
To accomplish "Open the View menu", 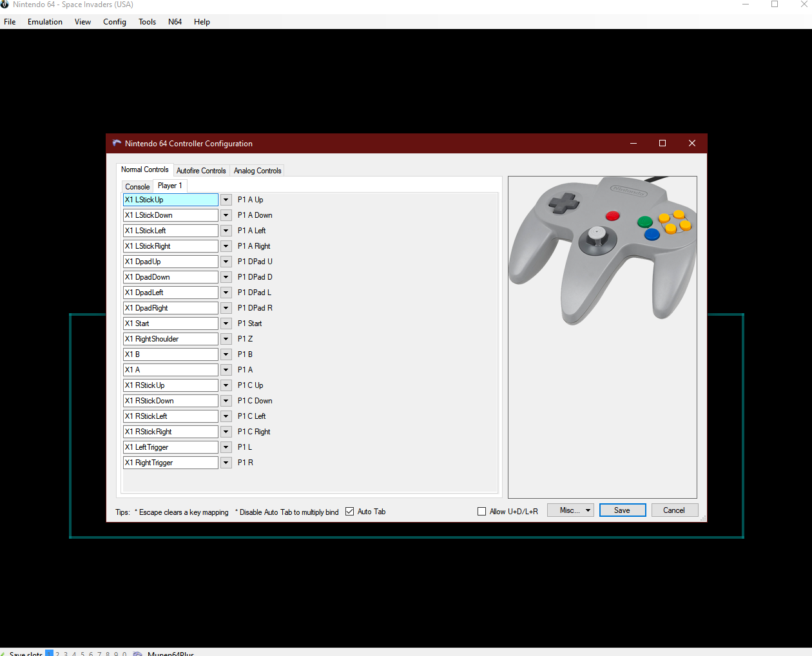I will tap(82, 22).
